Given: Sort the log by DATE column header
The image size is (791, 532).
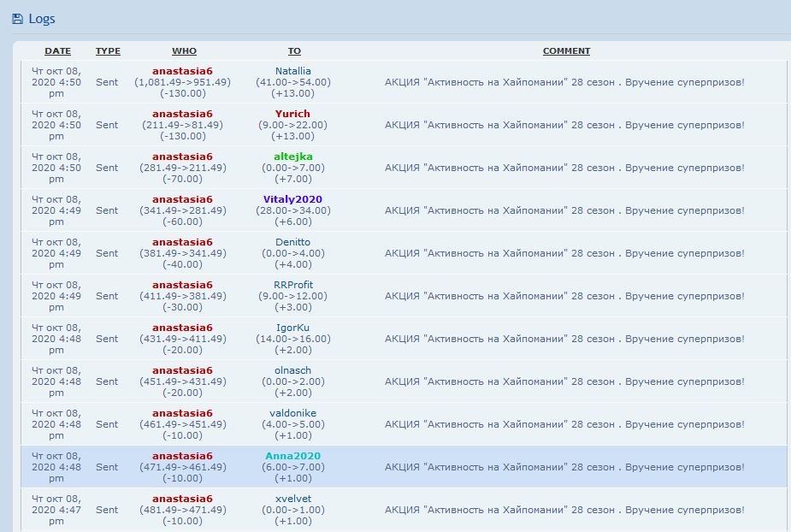Looking at the screenshot, I should 57,51.
